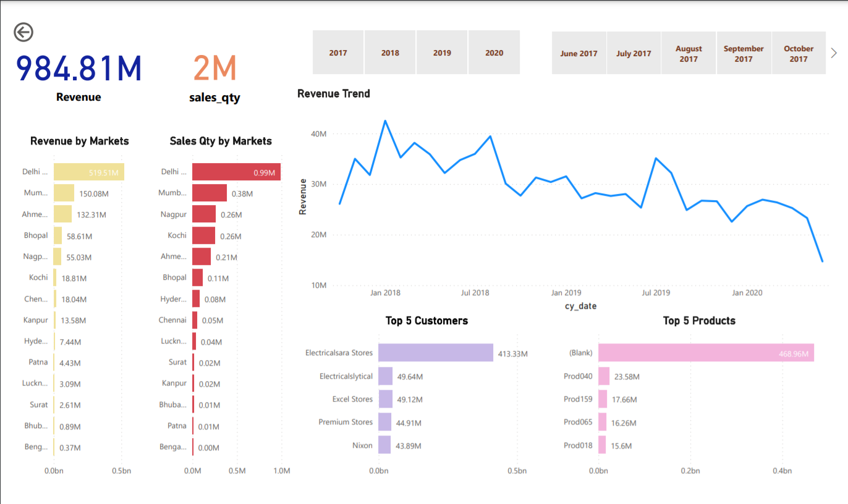Click the 0.05M Chennai sales qty label

pos(213,321)
